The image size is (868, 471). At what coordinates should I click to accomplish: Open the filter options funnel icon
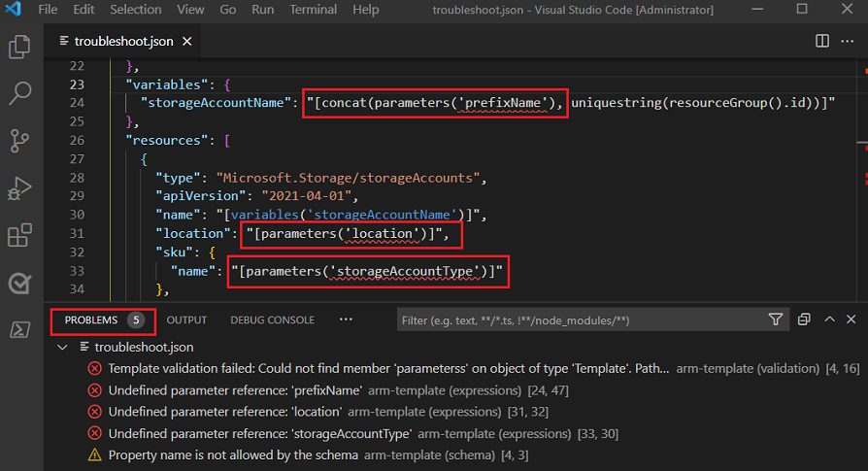(775, 320)
